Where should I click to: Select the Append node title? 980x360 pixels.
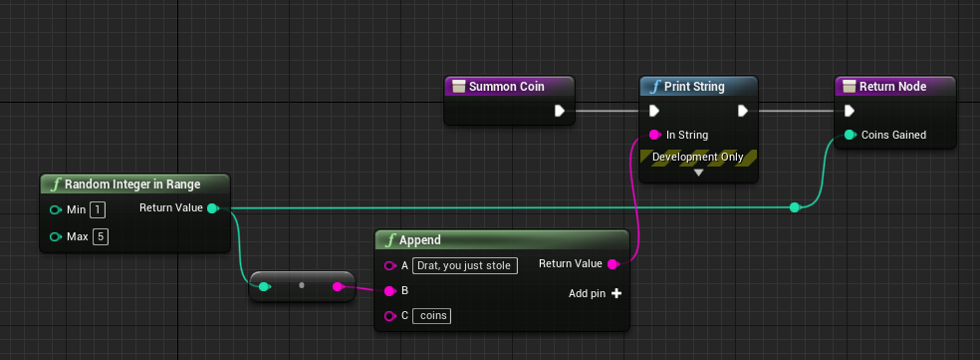tap(420, 239)
